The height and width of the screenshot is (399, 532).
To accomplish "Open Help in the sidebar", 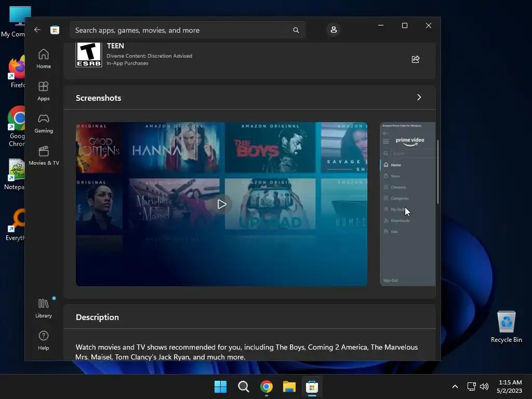I will tap(44, 340).
